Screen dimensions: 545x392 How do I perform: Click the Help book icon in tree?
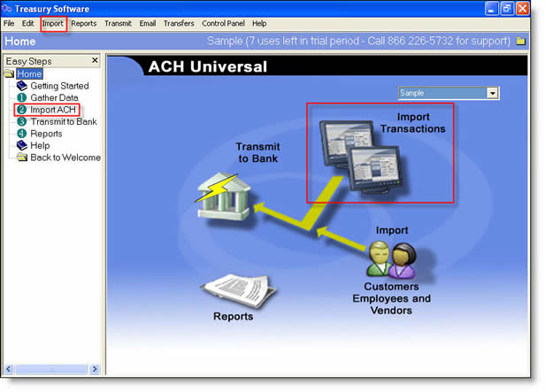[x=22, y=146]
